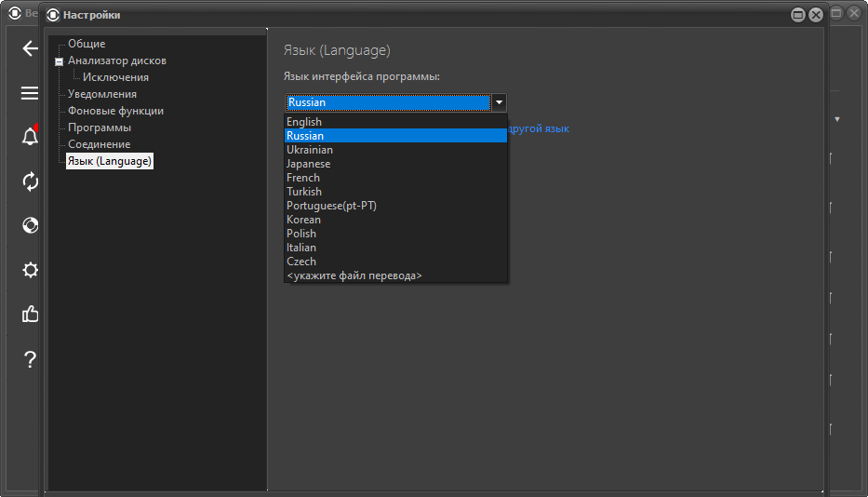The width and height of the screenshot is (868, 497).
Task: Open the hamburger menu icon
Action: click(x=30, y=93)
